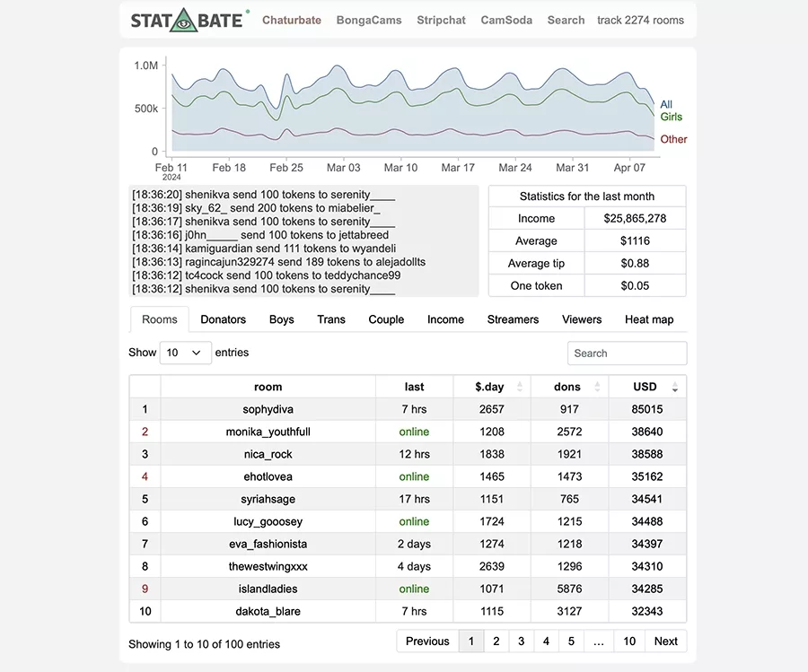Open the Viewers tab
This screenshot has height=672, width=808.
click(x=582, y=319)
